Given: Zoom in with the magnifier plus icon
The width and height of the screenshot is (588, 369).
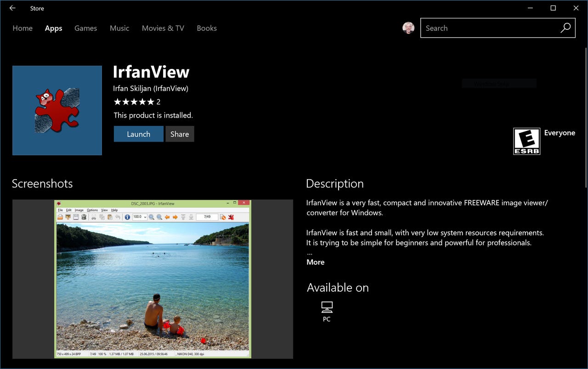Looking at the screenshot, I should pos(151,216).
